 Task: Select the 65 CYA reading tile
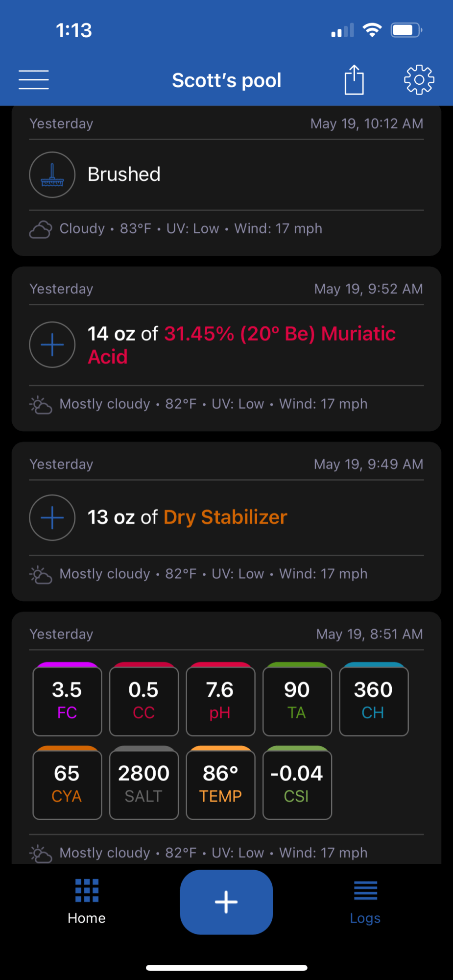[67, 783]
